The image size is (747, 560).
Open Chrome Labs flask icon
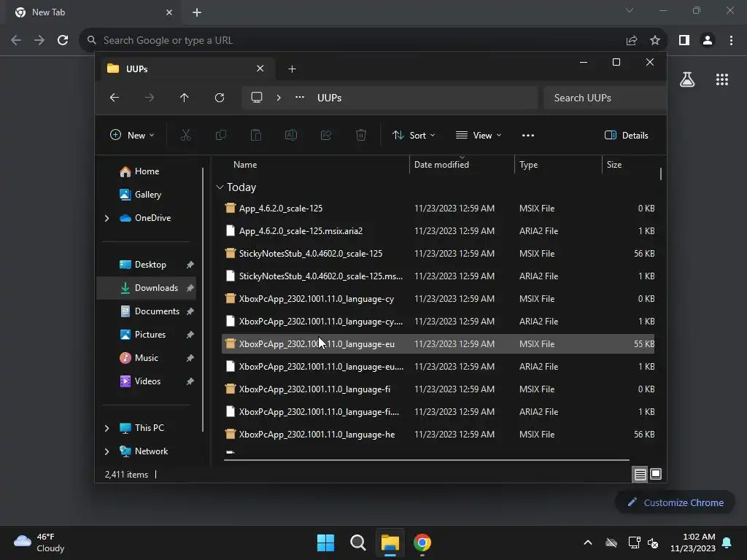687,79
